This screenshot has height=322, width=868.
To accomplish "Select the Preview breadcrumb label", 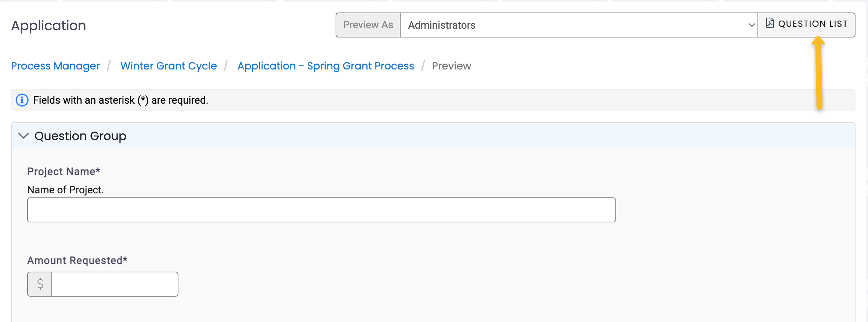I will pyautogui.click(x=452, y=66).
